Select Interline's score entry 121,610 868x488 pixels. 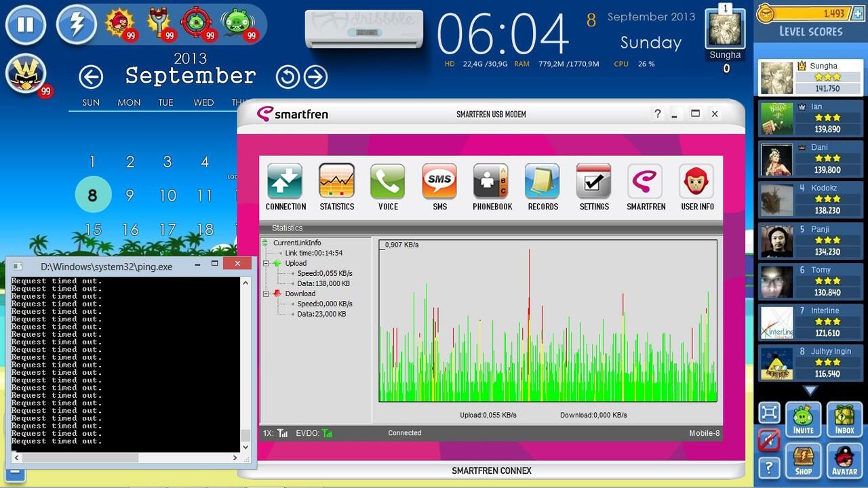[x=810, y=322]
